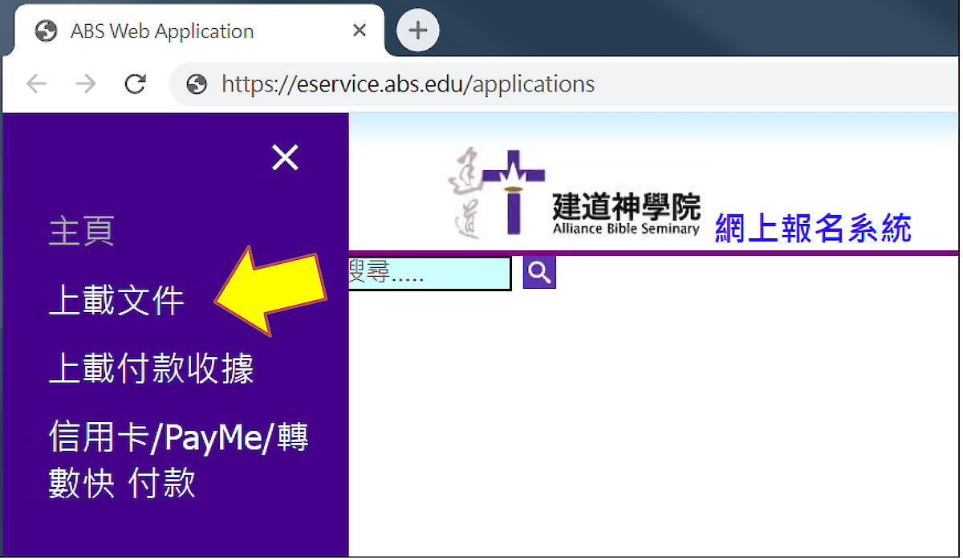Select 信用卡/PayMe/轉數快 付款 option
Viewport: 963px width, 560px height.
coord(178,461)
